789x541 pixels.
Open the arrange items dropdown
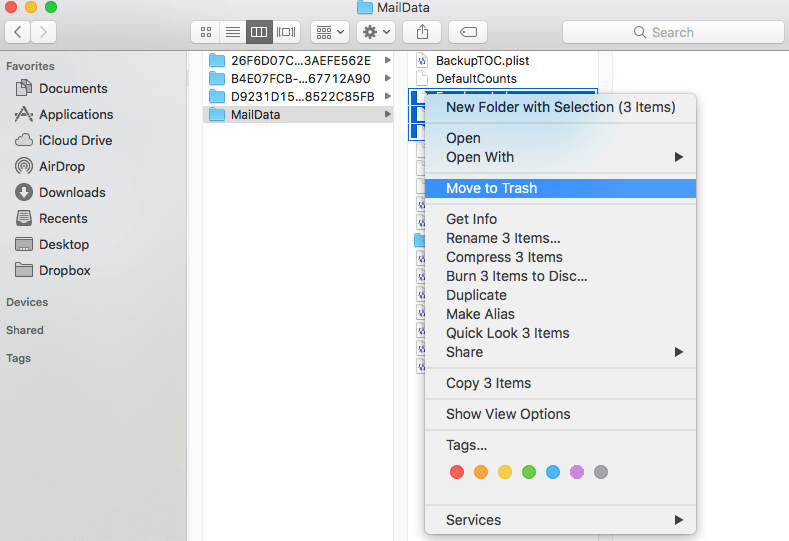click(329, 32)
